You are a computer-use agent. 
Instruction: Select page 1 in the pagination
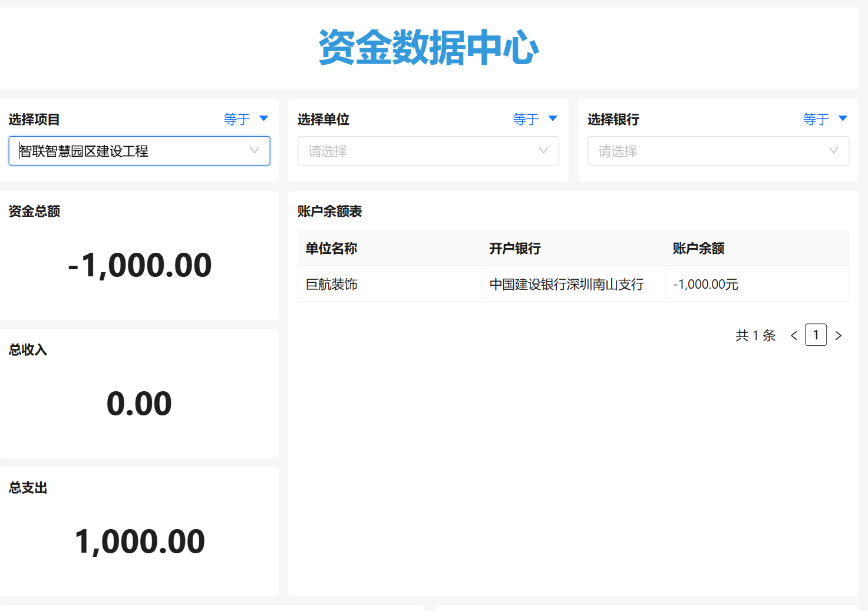(x=816, y=335)
